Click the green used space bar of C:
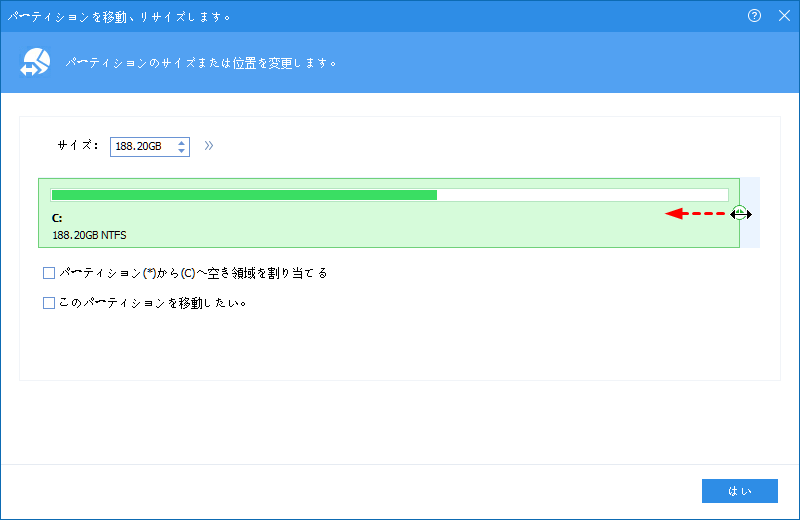The image size is (800, 520). (244, 195)
